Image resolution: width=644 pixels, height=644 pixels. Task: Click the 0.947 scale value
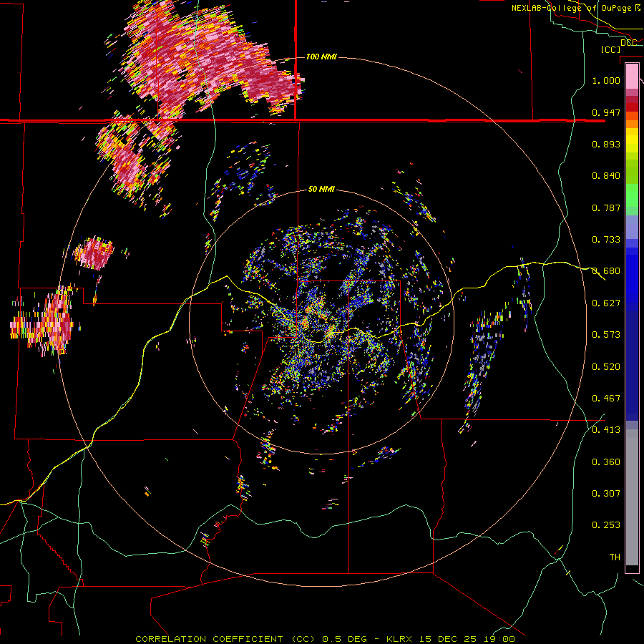(606, 112)
